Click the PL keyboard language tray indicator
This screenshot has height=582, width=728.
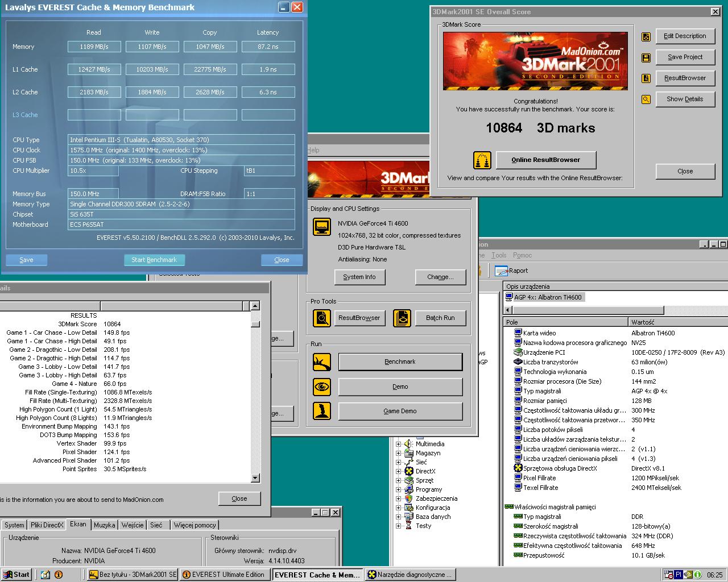[x=679, y=575]
